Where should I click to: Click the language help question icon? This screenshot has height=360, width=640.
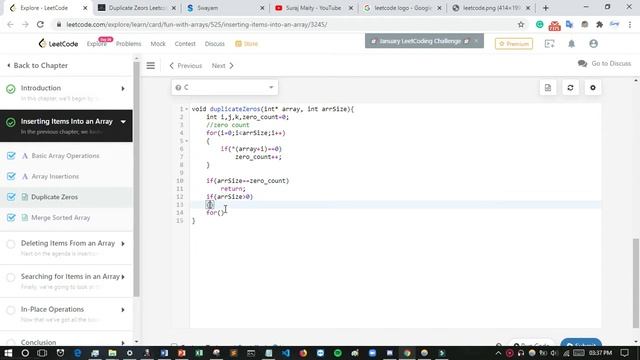coord(178,87)
